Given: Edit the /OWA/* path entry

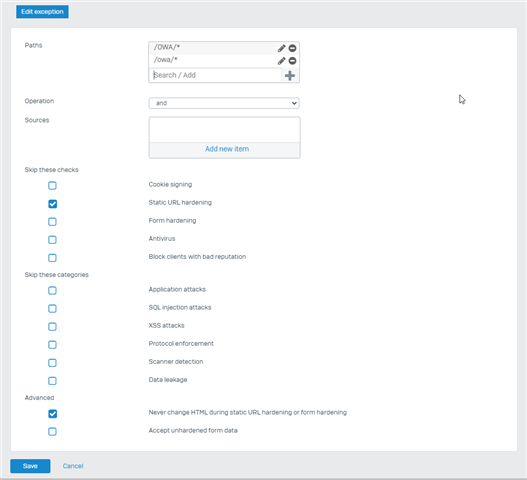Looking at the screenshot, I should click(x=281, y=48).
